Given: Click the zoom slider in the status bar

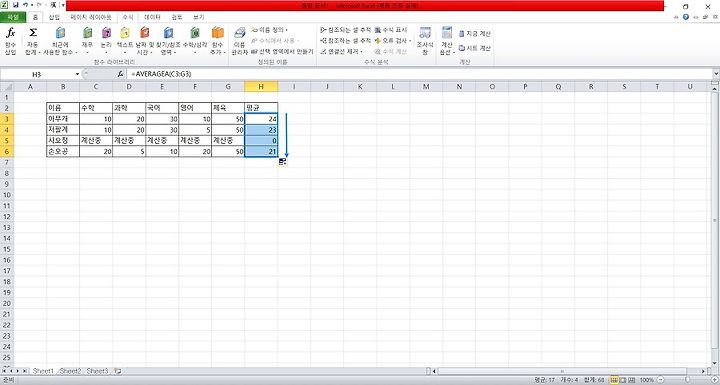Looking at the screenshot, I should (x=687, y=380).
